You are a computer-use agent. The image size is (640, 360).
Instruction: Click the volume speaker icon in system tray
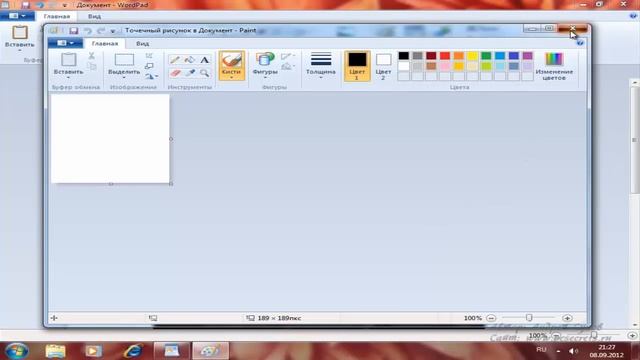point(573,351)
